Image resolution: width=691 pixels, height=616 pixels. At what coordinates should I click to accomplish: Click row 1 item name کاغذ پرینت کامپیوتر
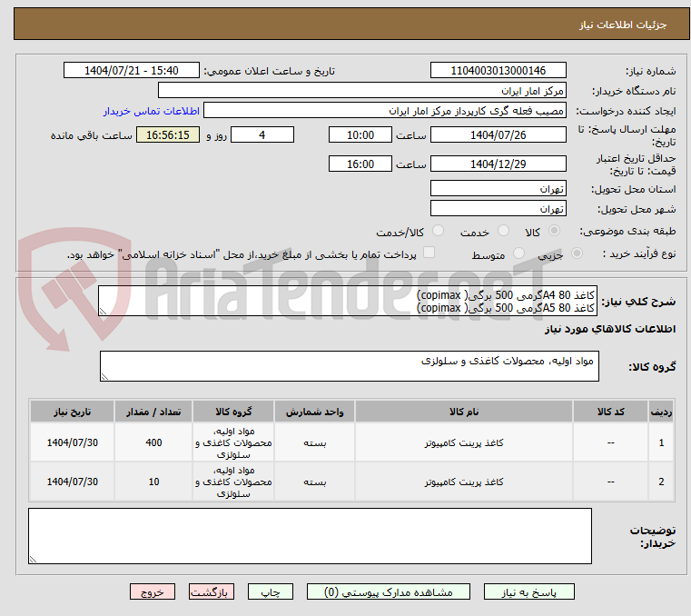[464, 442]
